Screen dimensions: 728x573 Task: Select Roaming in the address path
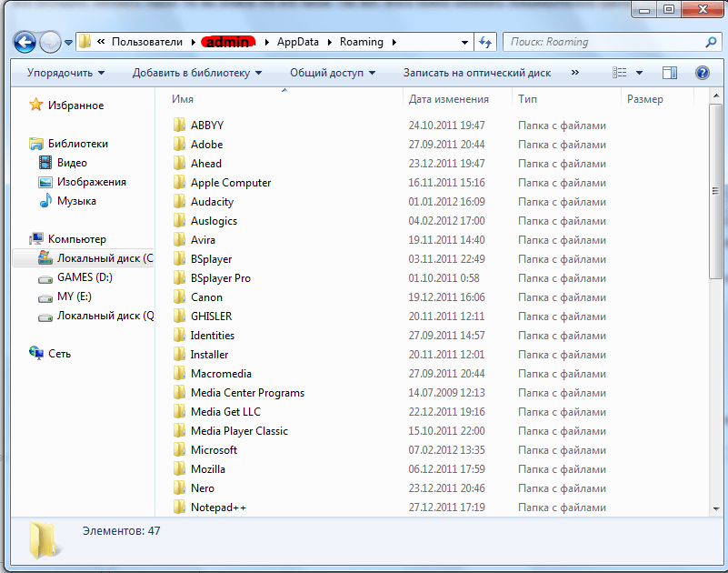pos(362,42)
